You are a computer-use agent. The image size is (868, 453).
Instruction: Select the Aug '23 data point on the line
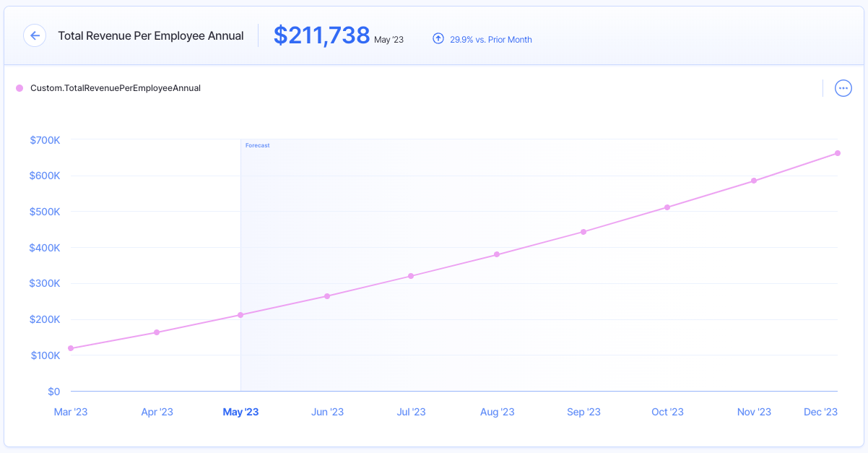pyautogui.click(x=496, y=254)
